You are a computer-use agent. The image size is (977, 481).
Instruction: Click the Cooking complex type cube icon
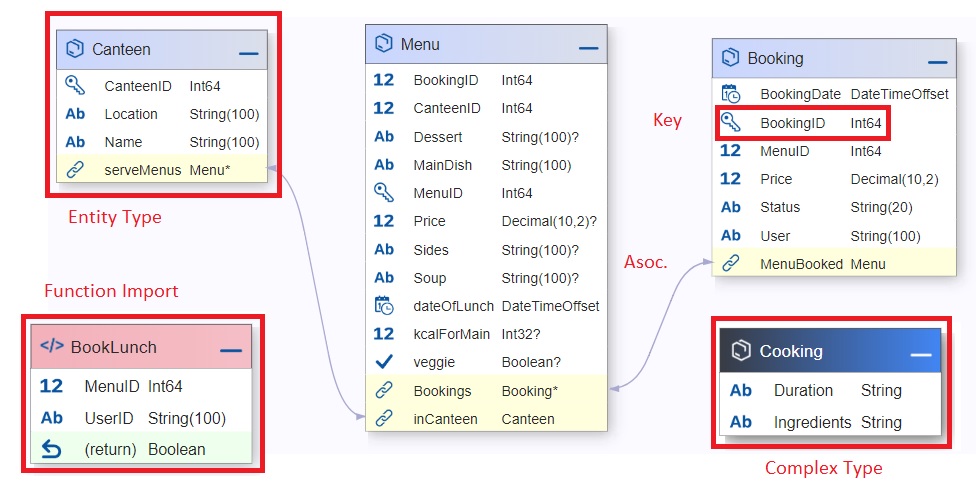(740, 351)
